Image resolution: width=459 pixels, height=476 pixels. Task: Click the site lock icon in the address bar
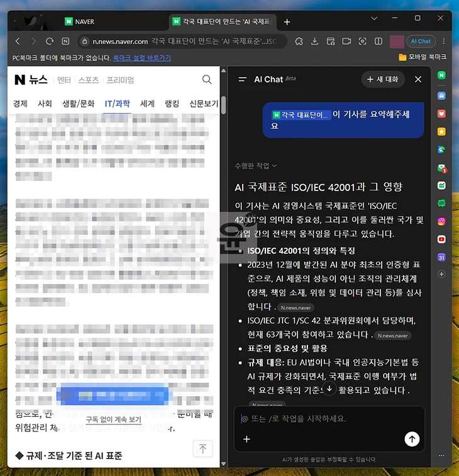[x=85, y=42]
